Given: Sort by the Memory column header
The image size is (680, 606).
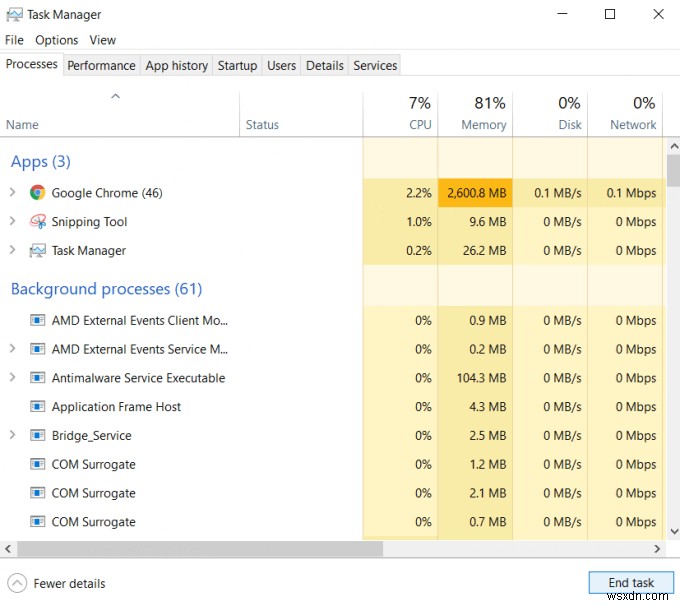Looking at the screenshot, I should tap(475, 114).
